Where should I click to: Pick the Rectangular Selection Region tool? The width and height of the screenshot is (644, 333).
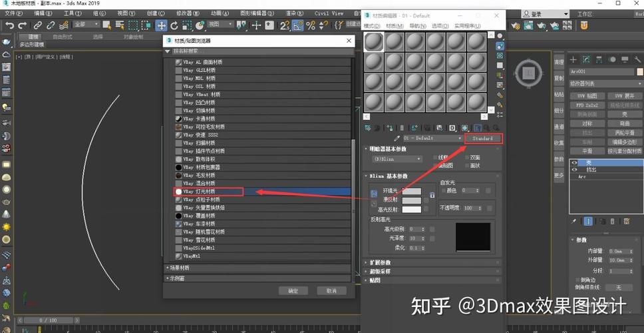(133, 25)
